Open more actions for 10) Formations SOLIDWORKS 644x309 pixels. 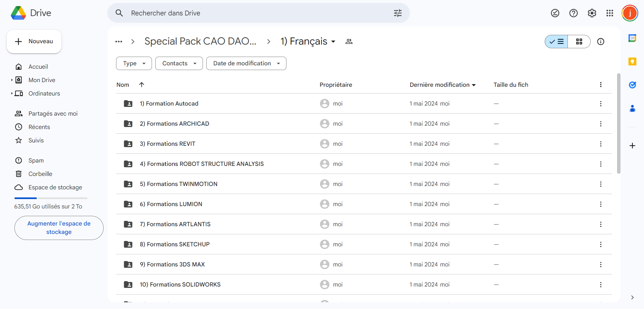click(x=601, y=285)
